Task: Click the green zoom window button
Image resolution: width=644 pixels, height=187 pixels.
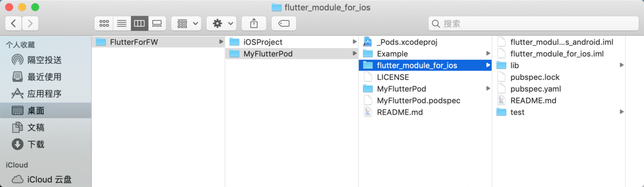Action: [35, 7]
